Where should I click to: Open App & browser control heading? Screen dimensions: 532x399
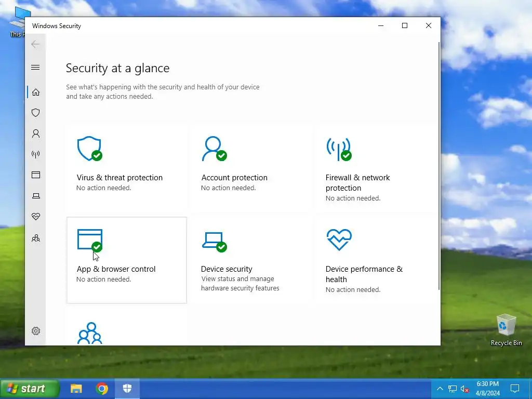tap(116, 269)
